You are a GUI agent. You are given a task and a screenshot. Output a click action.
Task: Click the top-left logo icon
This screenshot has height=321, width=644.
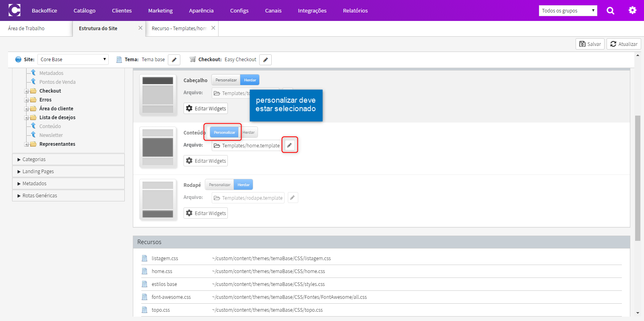click(14, 10)
